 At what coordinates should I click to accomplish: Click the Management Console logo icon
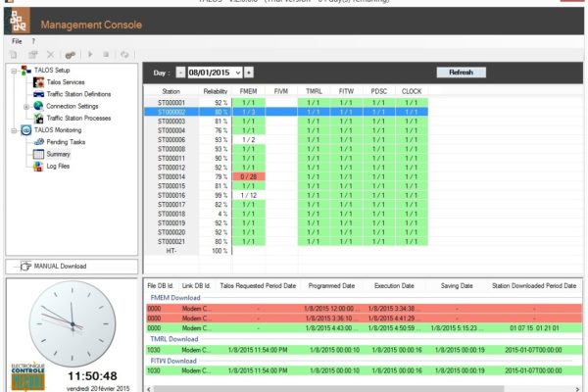[18, 22]
